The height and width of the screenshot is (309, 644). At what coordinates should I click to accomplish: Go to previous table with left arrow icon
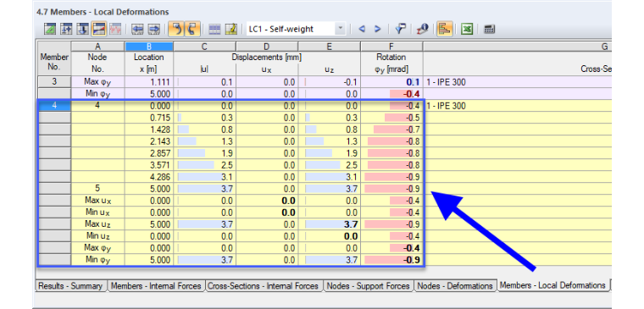point(137,29)
